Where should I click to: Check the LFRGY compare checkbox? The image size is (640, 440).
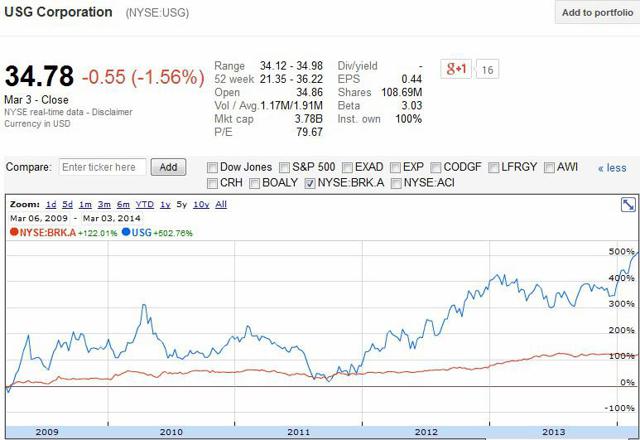(493, 167)
